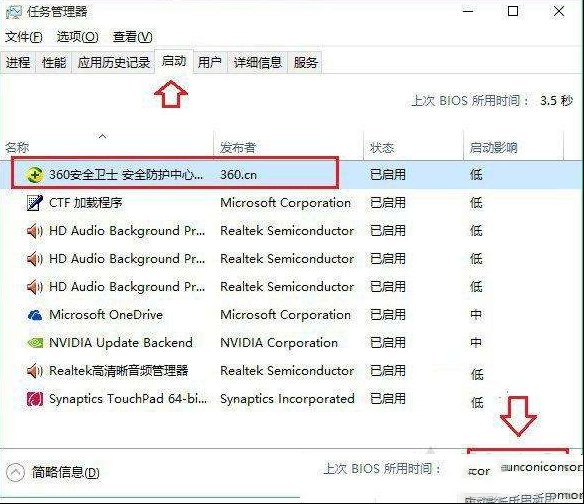Screen dimensions: 584x504
Task: Open the 文件(F) menu
Action: click(x=23, y=37)
